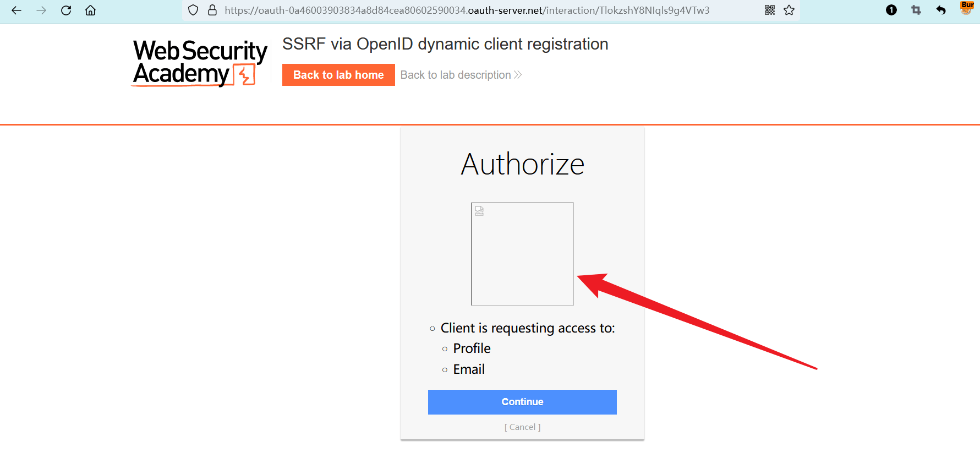Open the QR code generator icon
The width and height of the screenshot is (980, 463).
tap(770, 10)
